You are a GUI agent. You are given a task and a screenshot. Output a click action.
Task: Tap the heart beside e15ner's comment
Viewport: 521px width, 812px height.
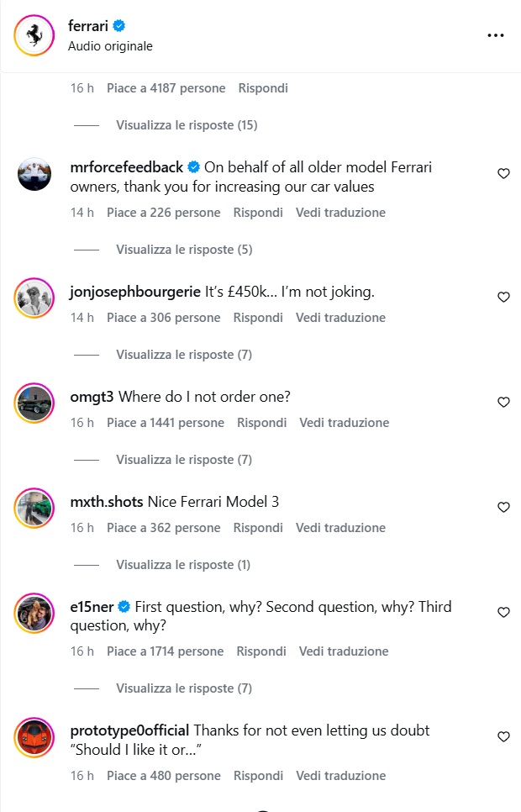503,612
